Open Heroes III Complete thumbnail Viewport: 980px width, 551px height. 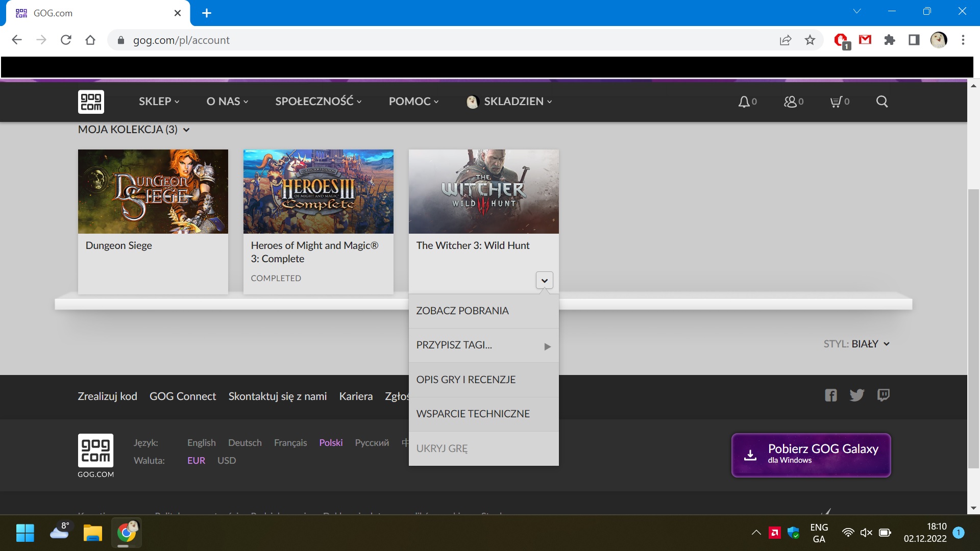tap(318, 191)
